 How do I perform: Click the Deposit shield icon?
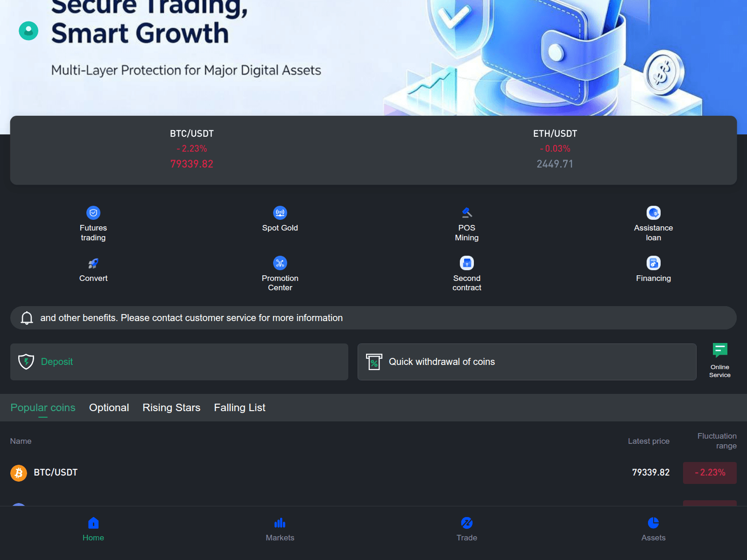coord(26,362)
